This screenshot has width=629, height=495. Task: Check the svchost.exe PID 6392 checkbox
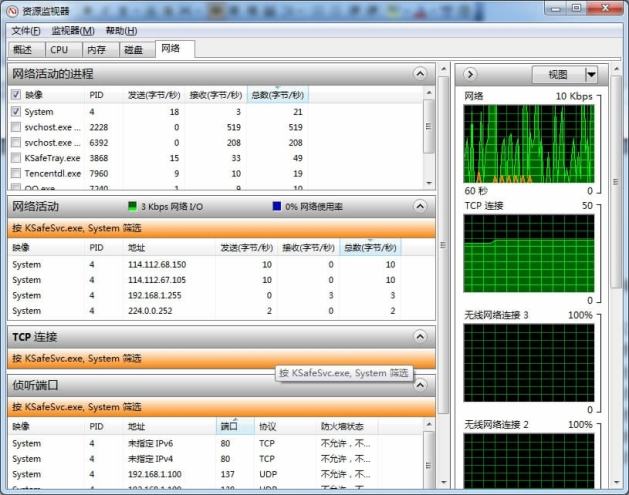[x=16, y=142]
